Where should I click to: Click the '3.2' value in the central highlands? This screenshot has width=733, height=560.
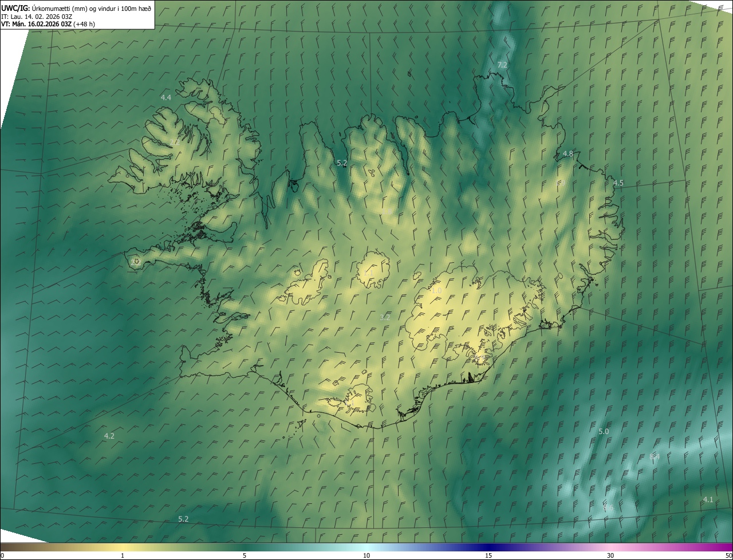385,317
